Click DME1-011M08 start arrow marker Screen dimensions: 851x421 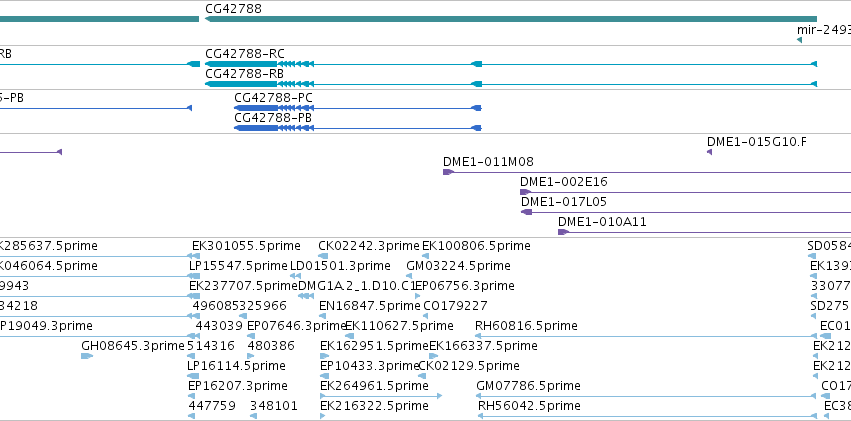448,172
